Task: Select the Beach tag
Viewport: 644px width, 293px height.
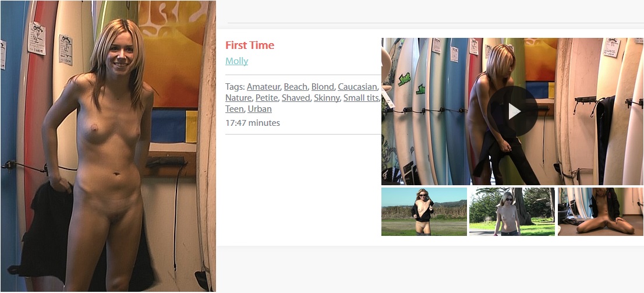Action: pyautogui.click(x=296, y=87)
